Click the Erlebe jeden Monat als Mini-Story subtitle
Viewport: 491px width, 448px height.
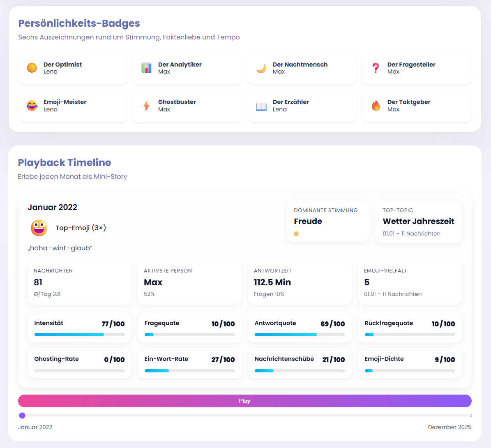coord(72,176)
